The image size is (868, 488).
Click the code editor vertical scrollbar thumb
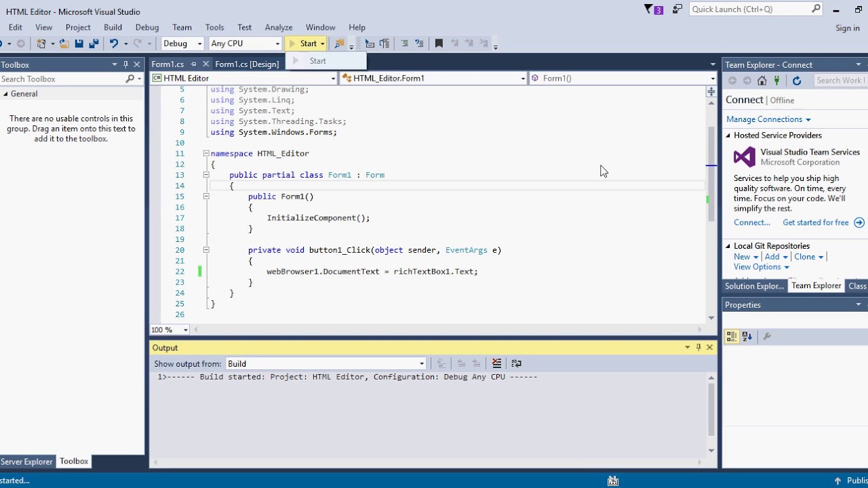pyautogui.click(x=711, y=173)
